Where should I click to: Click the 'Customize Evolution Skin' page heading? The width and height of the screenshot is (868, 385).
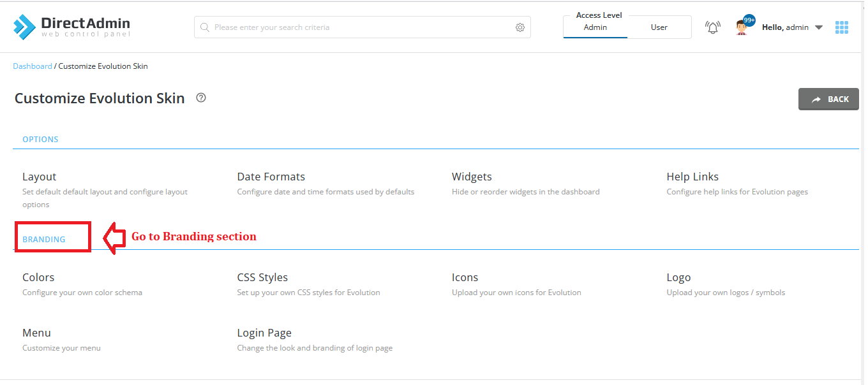point(100,98)
